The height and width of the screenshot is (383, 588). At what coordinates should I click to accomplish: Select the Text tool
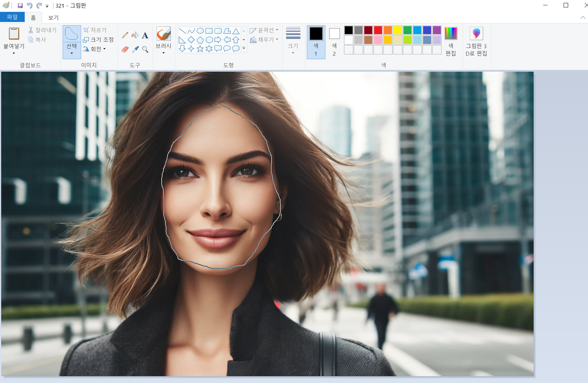click(x=145, y=35)
